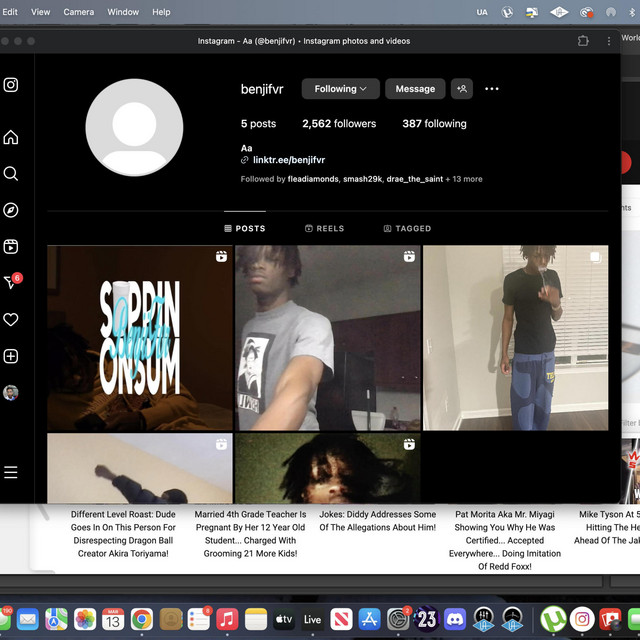Expand the Following dropdown button
640x640 pixels.
point(340,89)
